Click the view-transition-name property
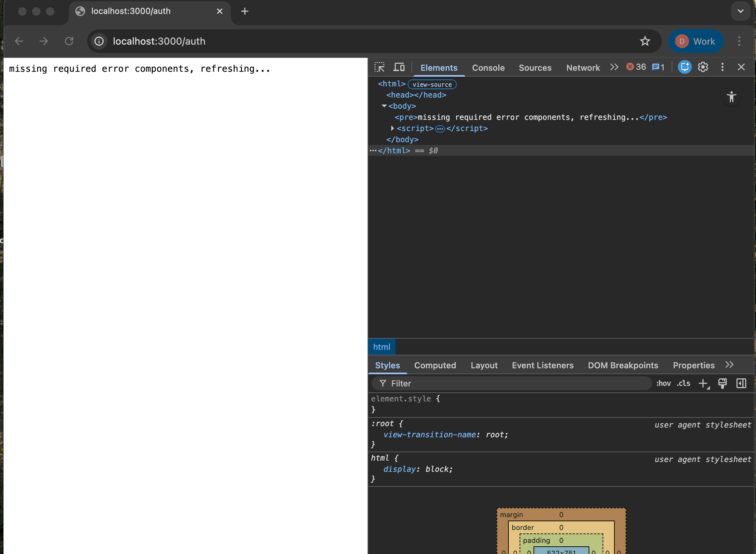The image size is (756, 554). coord(430,434)
